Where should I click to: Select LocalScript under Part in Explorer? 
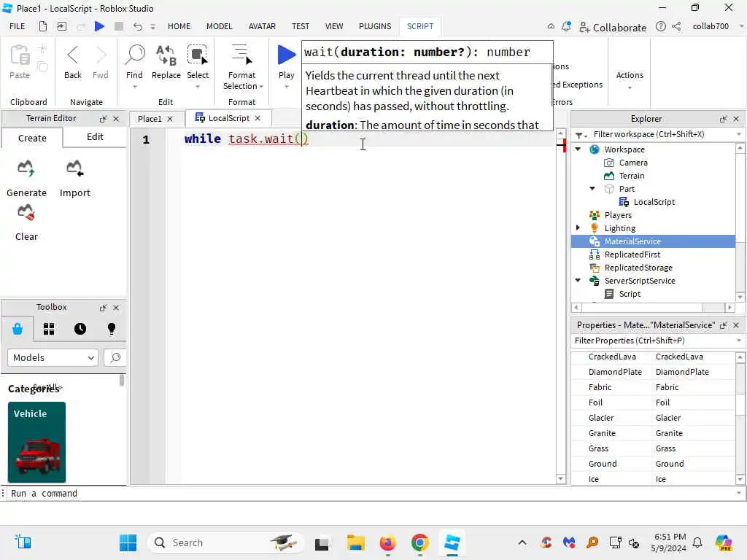[x=654, y=202]
